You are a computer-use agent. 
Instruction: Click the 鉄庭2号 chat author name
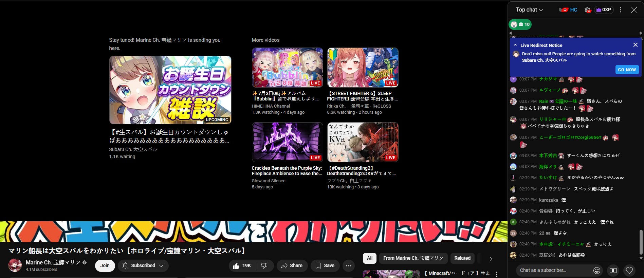[547, 255]
